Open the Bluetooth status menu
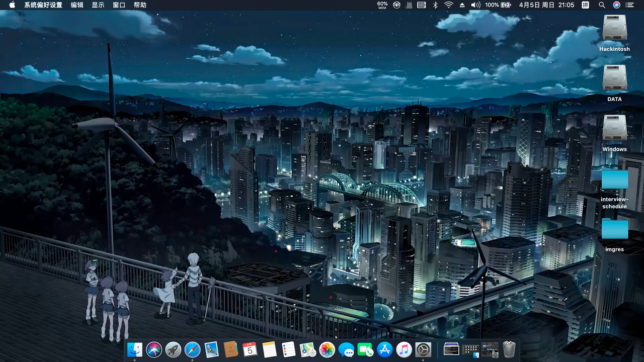The image size is (644, 362). tap(436, 5)
